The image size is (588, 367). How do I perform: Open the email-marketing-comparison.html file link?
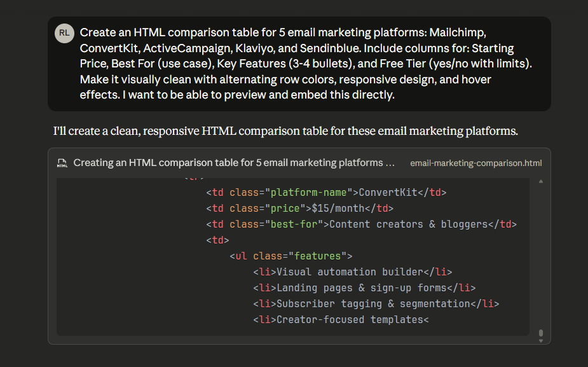[475, 163]
